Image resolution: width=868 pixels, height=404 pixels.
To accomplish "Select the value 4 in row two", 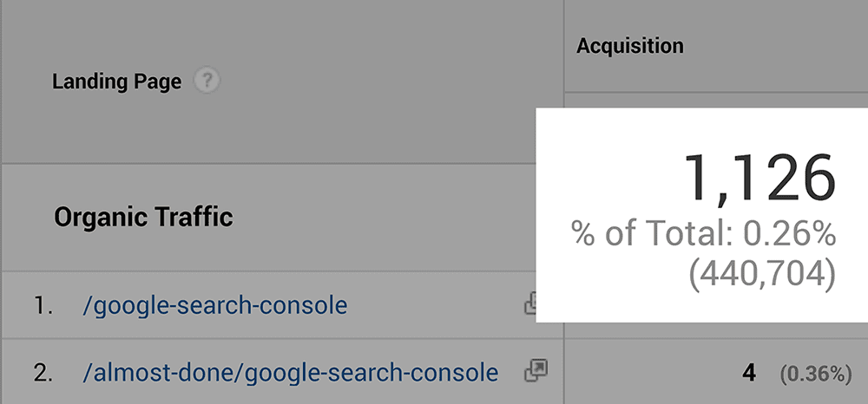I will click(x=748, y=373).
